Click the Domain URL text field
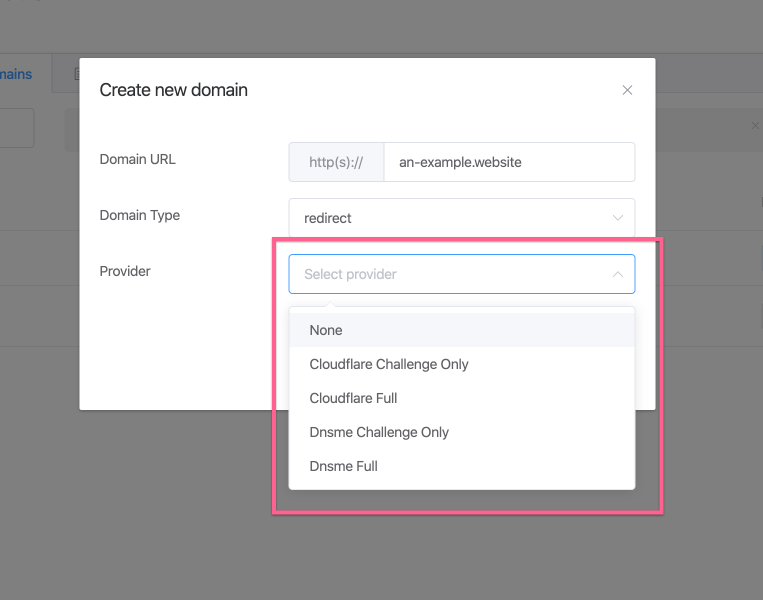Image resolution: width=763 pixels, height=600 pixels. click(509, 162)
